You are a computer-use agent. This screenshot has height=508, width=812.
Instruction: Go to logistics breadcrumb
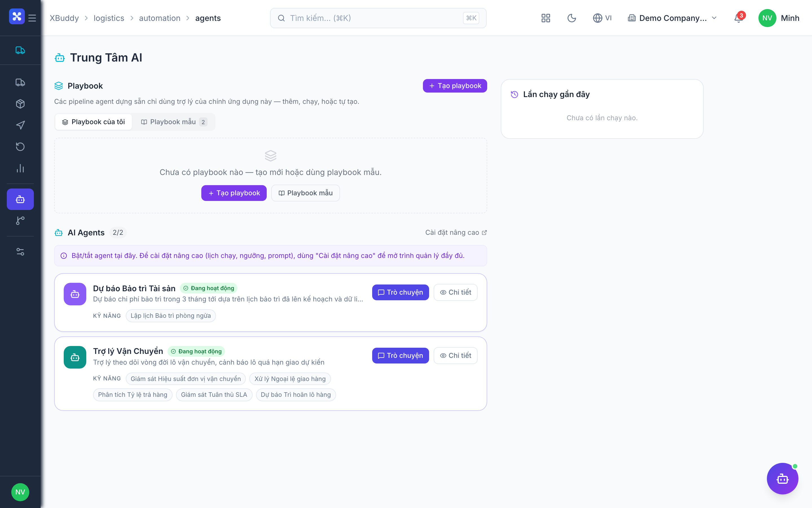pos(109,18)
